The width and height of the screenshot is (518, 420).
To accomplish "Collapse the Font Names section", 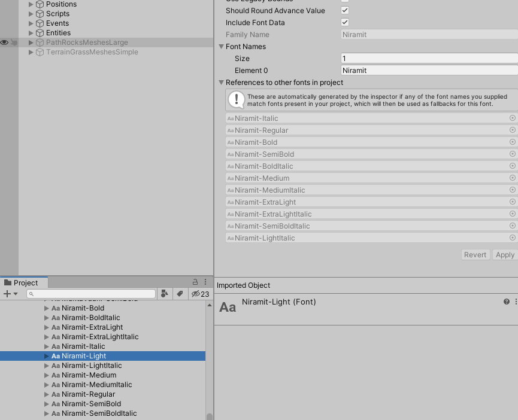I will pyautogui.click(x=221, y=46).
